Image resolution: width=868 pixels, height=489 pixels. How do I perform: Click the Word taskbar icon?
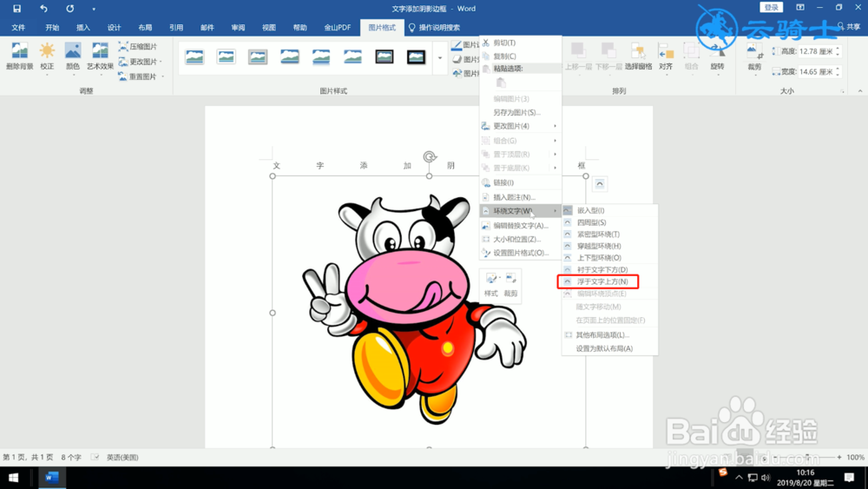51,478
